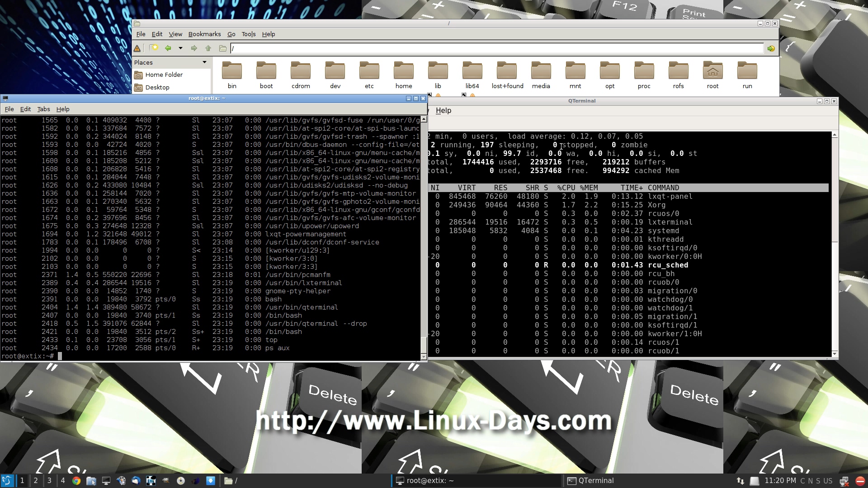Click the scroll-up arrow in lxterminal scrollbar
Viewport: 868px width, 488px height.
pos(424,119)
